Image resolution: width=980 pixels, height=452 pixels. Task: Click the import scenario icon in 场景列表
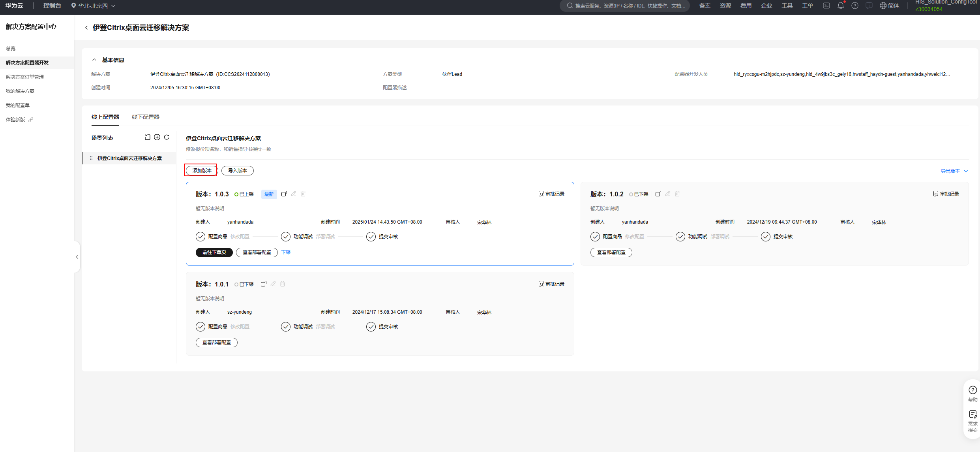click(x=148, y=137)
